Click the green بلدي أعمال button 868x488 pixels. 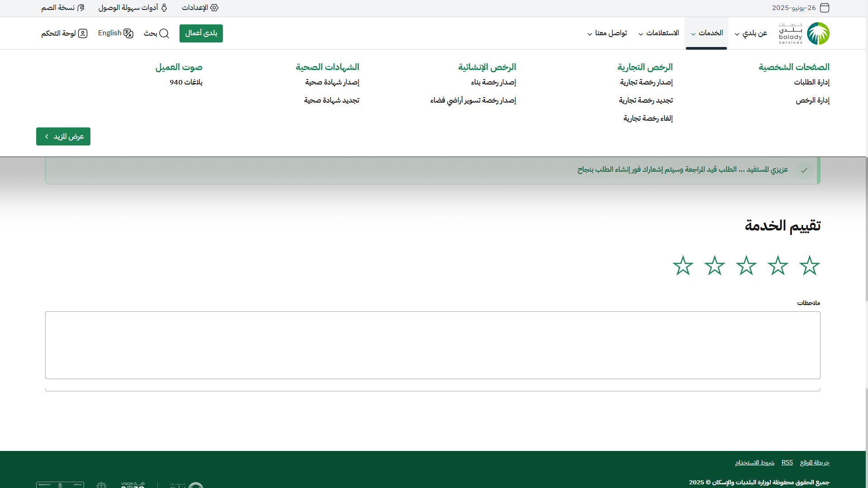[x=201, y=33]
